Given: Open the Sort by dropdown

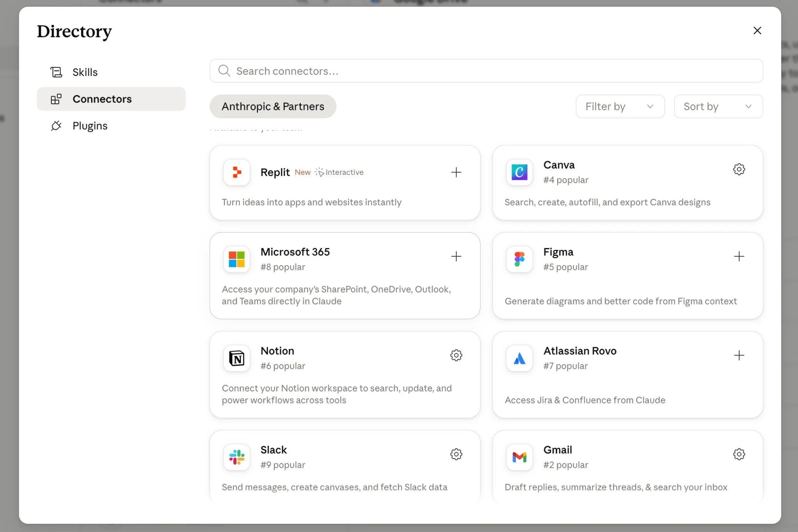Looking at the screenshot, I should coord(718,106).
